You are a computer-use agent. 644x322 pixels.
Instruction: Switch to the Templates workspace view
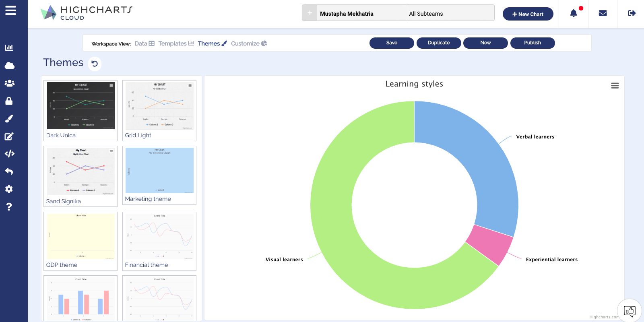[176, 43]
